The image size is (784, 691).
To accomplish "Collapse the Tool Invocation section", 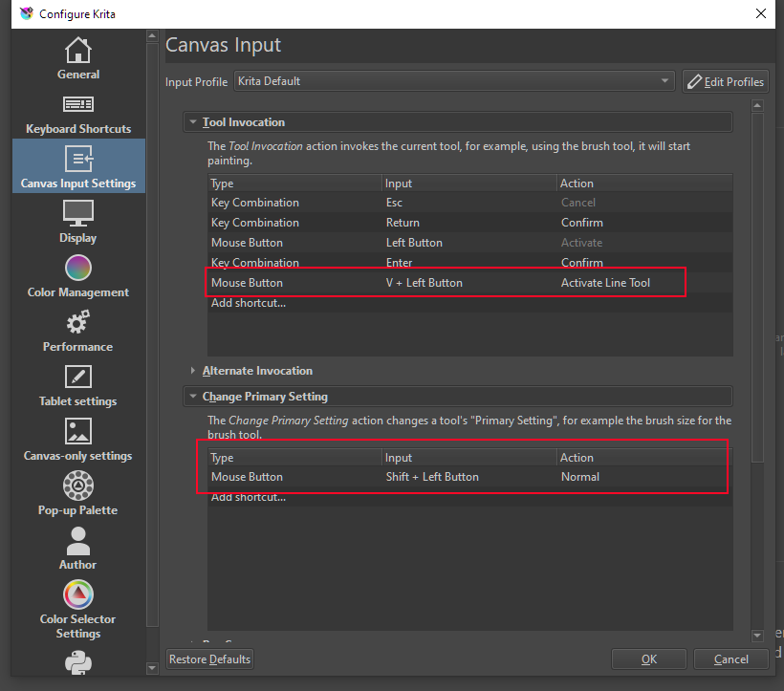I will pyautogui.click(x=193, y=122).
